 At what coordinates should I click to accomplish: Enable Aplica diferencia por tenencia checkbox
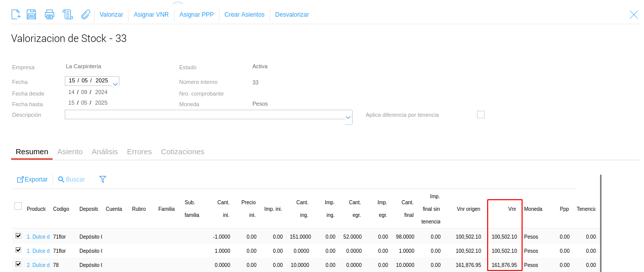481,115
